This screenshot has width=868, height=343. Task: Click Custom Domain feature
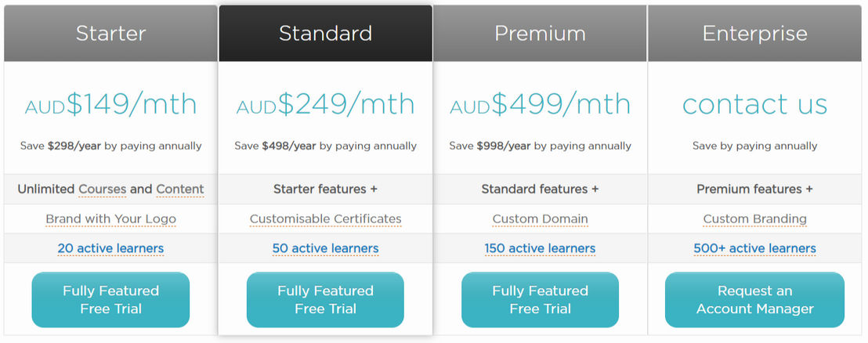point(541,219)
